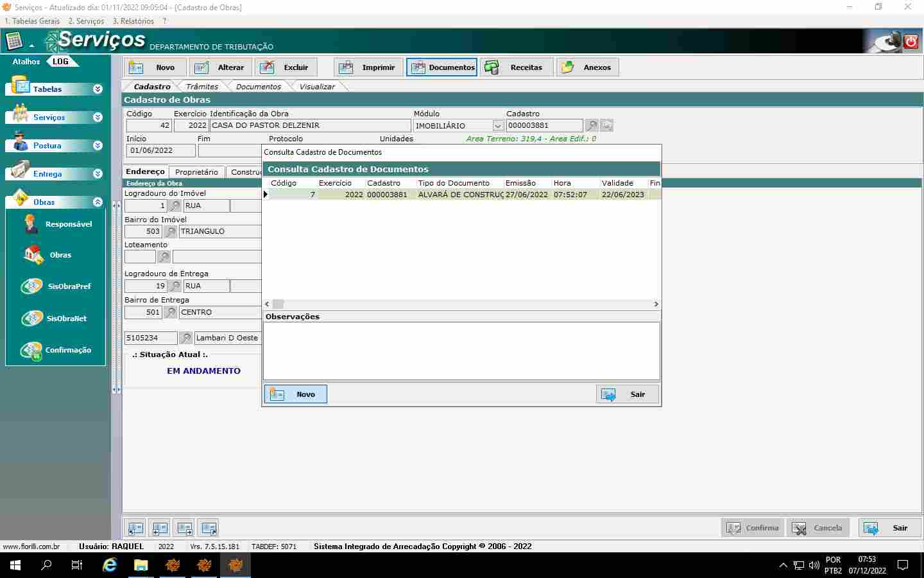Open Internet Explorer from the taskbar
This screenshot has width=924, height=578.
click(110, 565)
